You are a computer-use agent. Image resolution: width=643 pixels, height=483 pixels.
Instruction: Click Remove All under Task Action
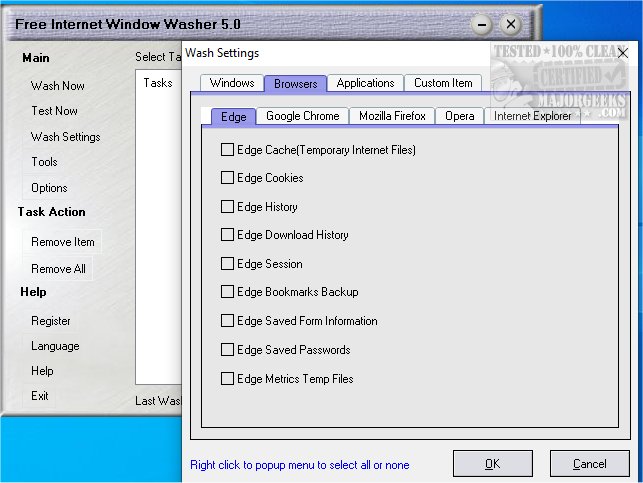pos(58,269)
